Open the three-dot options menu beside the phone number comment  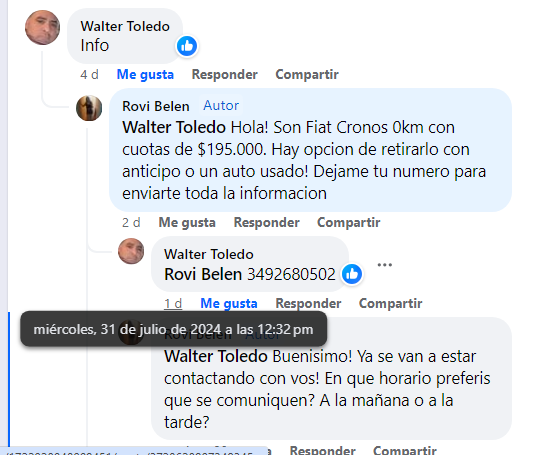click(384, 265)
